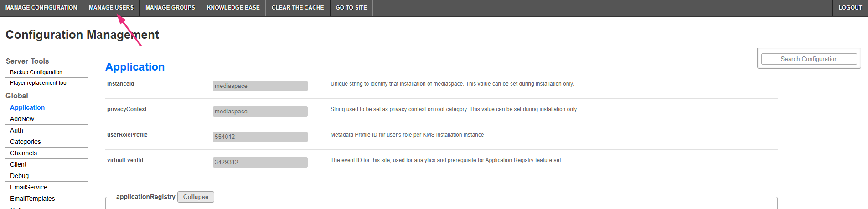Viewport: 868px width, 209px height.
Task: Open the Manage Configuration menu item
Action: coord(41,8)
